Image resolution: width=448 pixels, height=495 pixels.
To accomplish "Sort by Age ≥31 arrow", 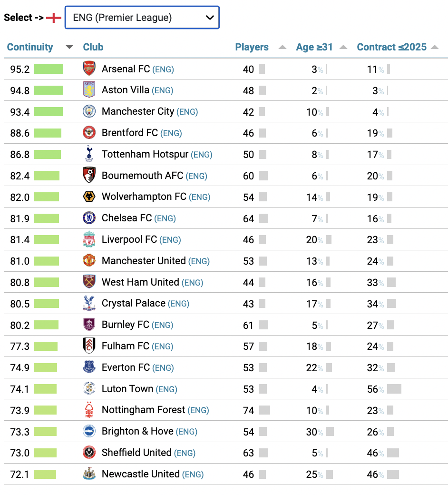I will (343, 47).
